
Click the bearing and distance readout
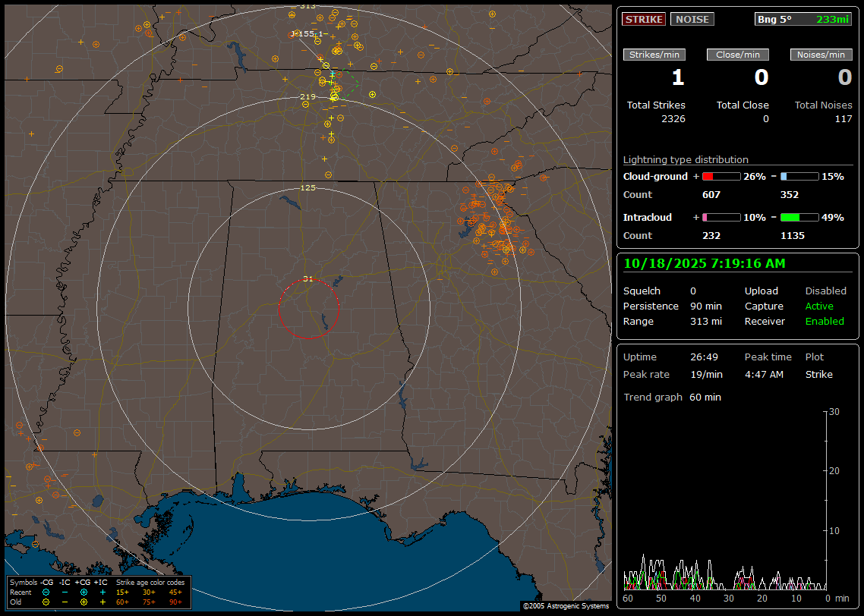pos(803,19)
